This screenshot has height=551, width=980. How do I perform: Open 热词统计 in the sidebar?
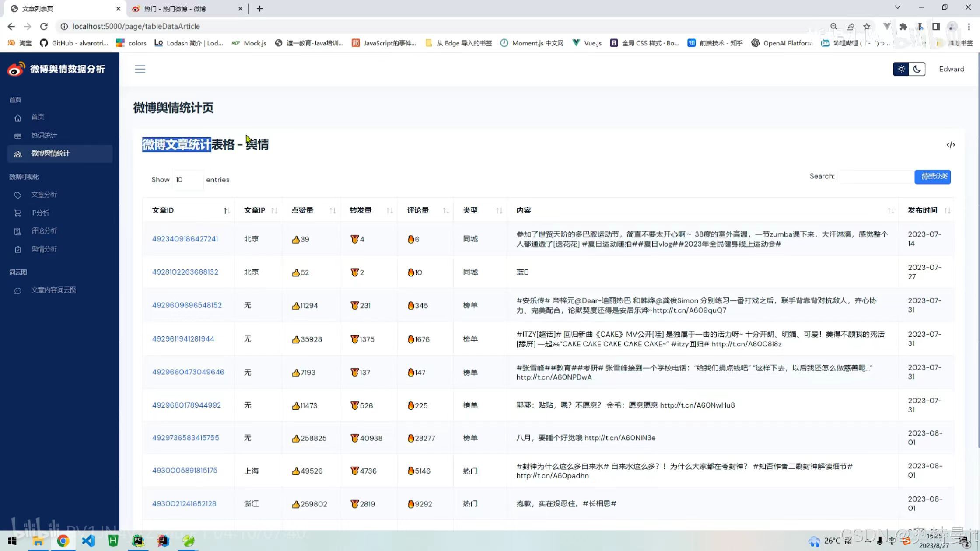click(x=44, y=136)
